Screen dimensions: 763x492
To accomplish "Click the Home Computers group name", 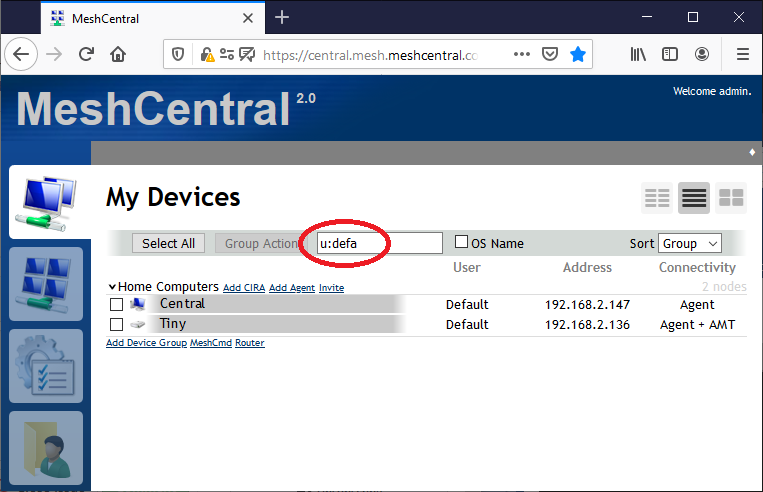I will 168,287.
